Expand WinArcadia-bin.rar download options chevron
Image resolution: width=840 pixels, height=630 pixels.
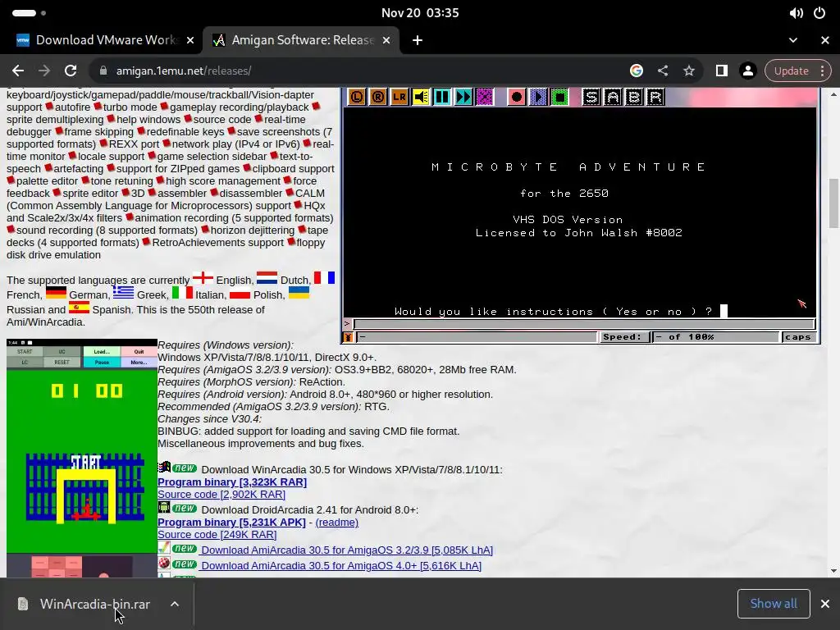click(175, 604)
